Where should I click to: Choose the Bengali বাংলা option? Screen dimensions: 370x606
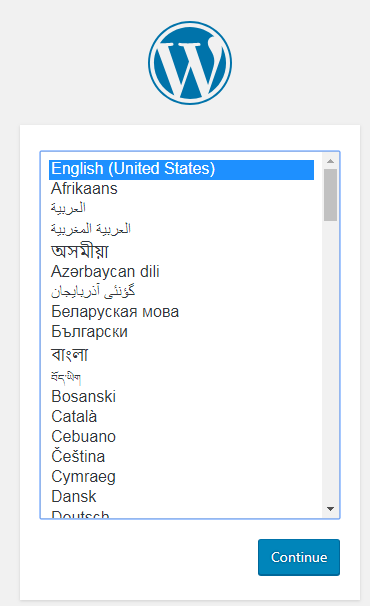click(181, 354)
